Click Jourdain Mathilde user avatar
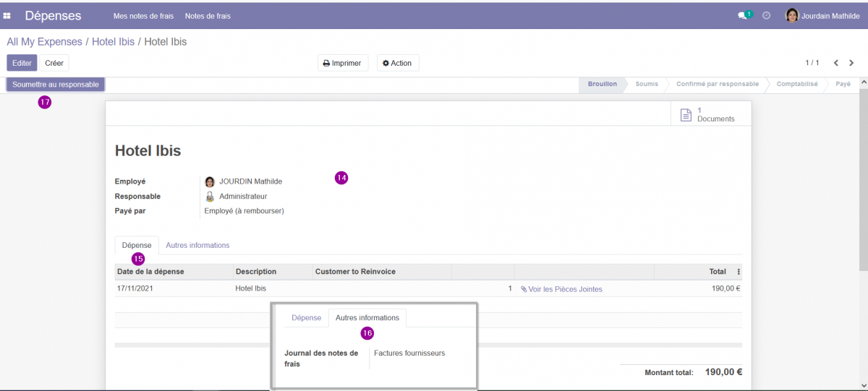The height and width of the screenshot is (391, 868). tap(792, 15)
